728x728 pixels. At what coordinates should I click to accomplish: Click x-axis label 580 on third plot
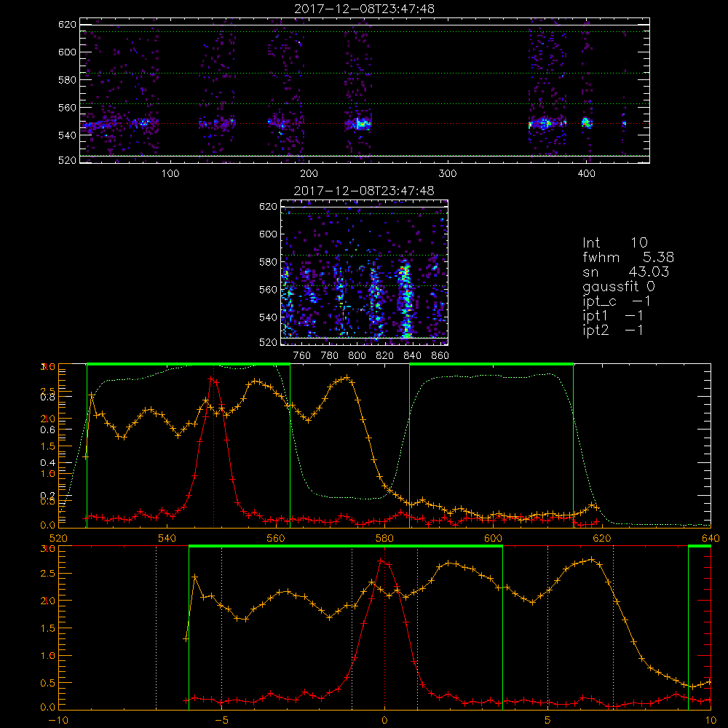(384, 539)
